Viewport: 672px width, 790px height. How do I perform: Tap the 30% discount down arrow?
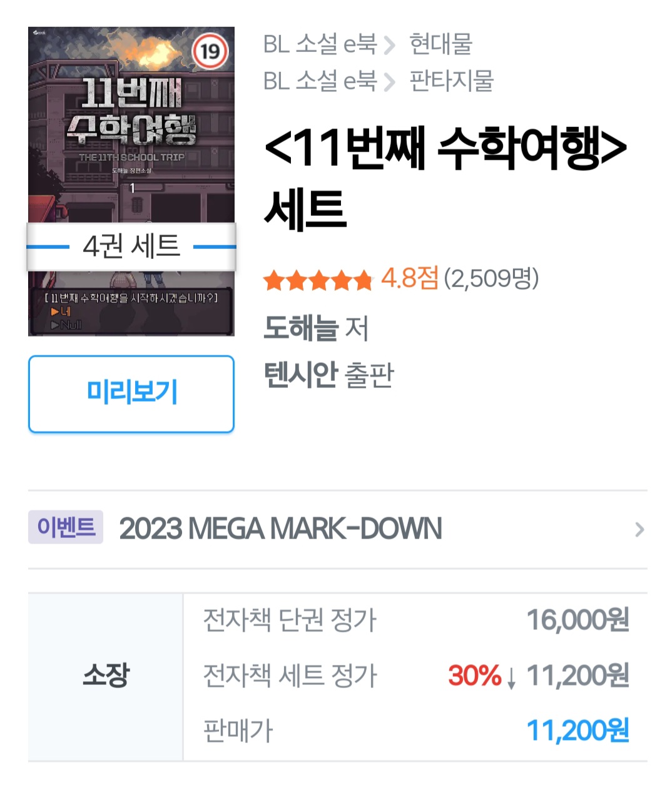point(511,677)
